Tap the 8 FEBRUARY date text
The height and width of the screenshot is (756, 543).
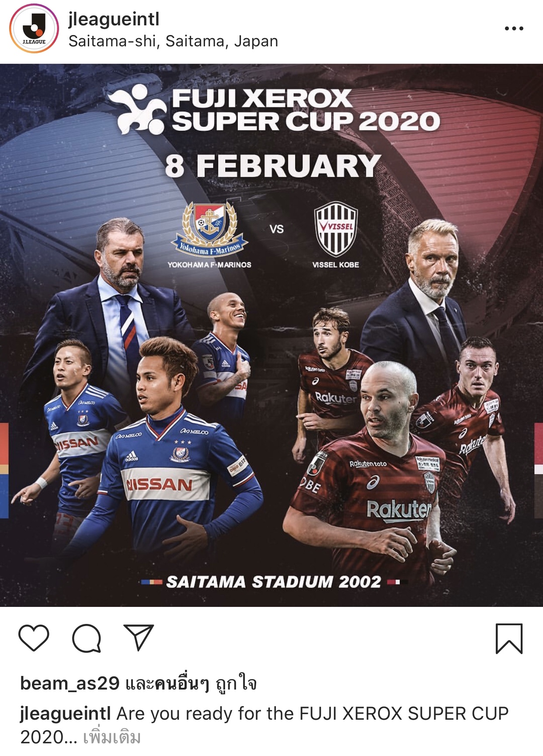(273, 166)
